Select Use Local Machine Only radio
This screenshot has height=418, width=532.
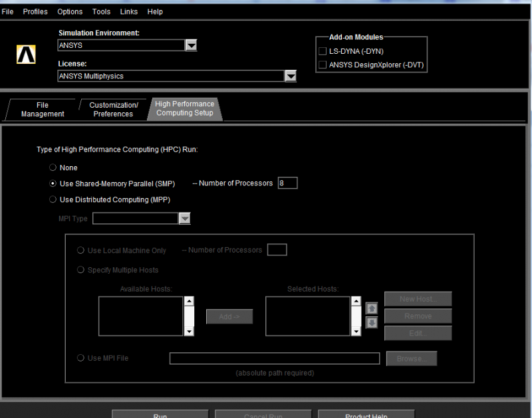[x=80, y=250]
